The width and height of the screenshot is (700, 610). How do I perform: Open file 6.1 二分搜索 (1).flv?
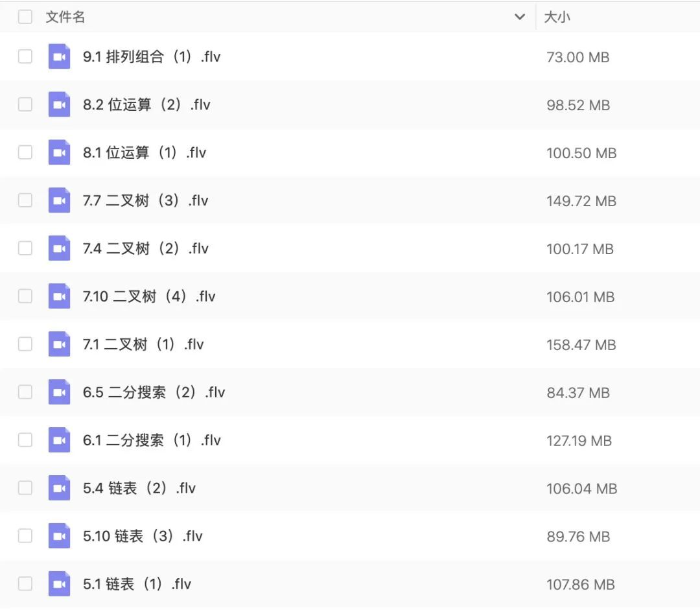point(152,440)
